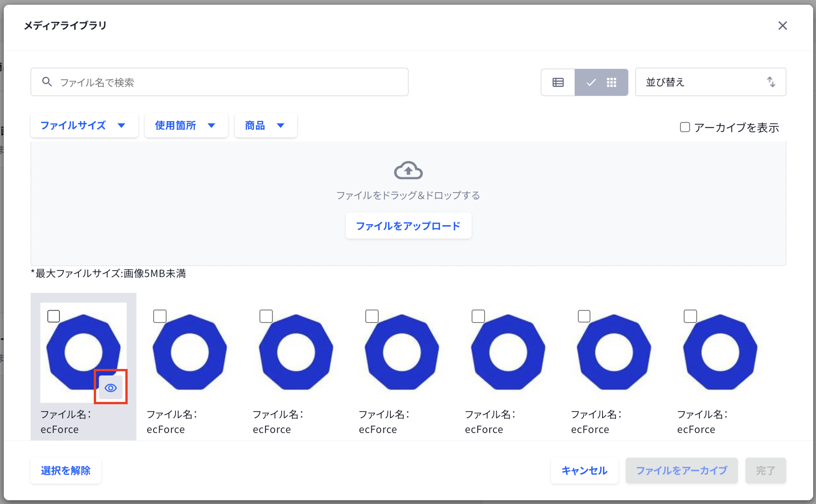The width and height of the screenshot is (816, 504).
Task: Click ファイルをアップロード button
Action: pyautogui.click(x=408, y=226)
